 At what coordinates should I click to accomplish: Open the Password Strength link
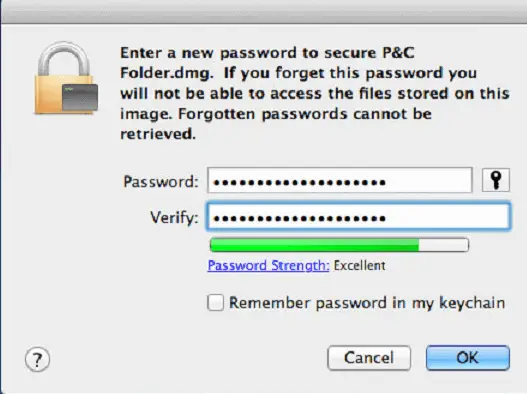pyautogui.click(x=268, y=266)
